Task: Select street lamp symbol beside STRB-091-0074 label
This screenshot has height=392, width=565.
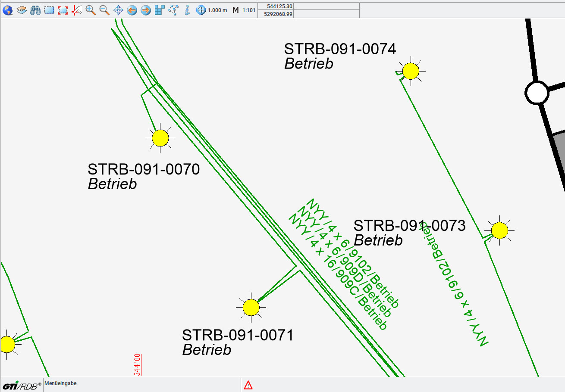Action: coord(411,71)
